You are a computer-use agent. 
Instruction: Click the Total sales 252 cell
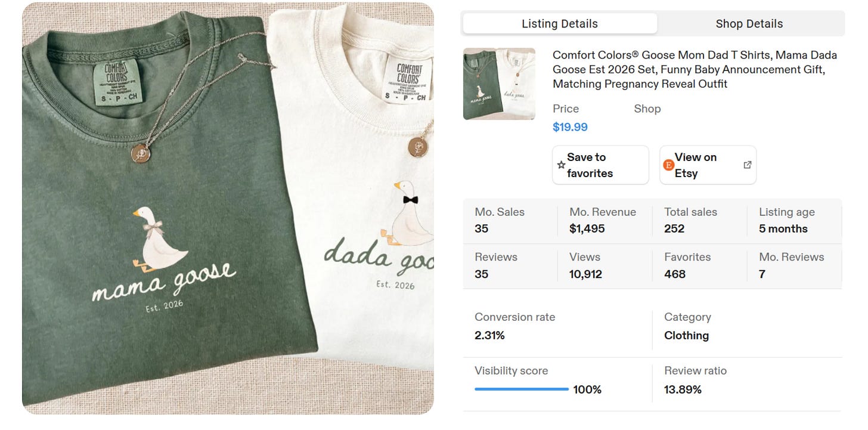pyautogui.click(x=700, y=221)
